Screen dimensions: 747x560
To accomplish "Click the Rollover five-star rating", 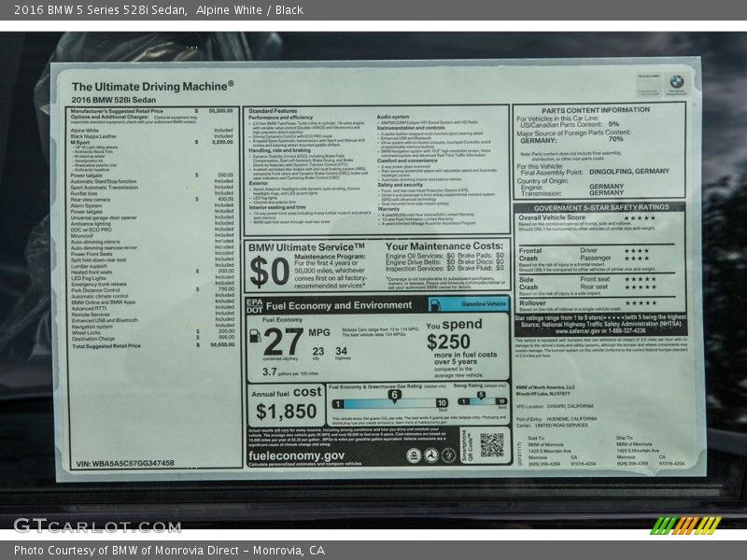I will click(641, 302).
